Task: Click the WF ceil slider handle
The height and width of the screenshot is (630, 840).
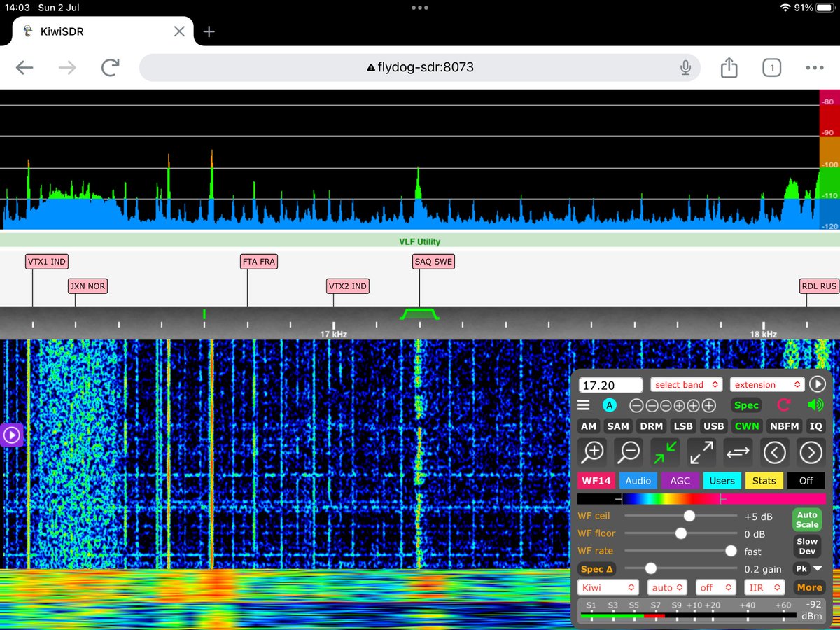Action: pos(689,516)
